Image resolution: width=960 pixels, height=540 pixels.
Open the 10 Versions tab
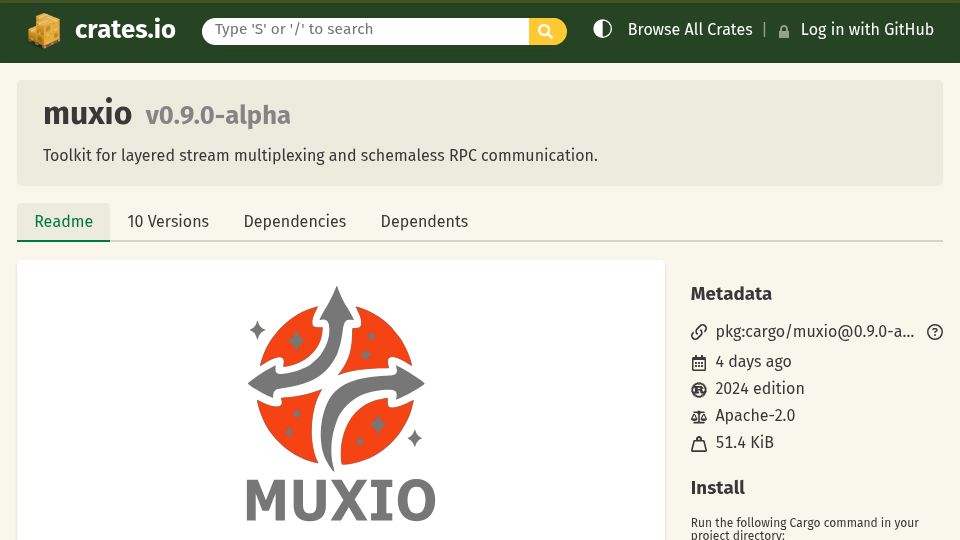(x=168, y=222)
